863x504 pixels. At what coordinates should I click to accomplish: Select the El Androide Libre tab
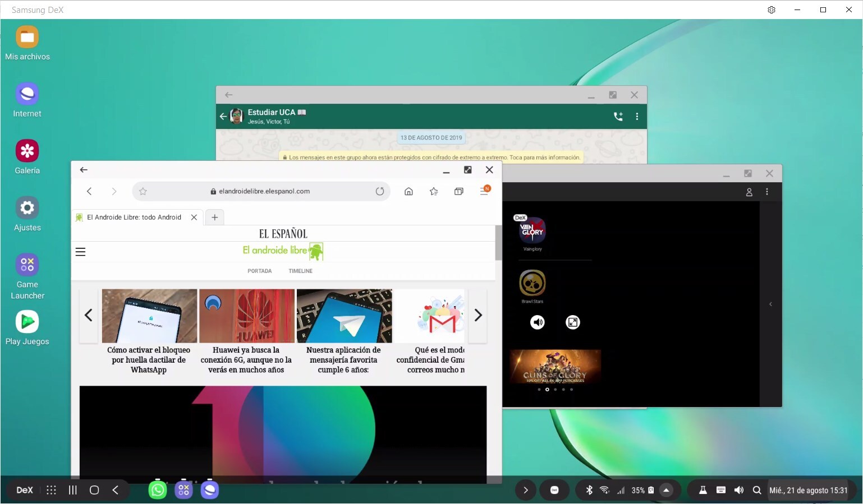click(x=134, y=218)
